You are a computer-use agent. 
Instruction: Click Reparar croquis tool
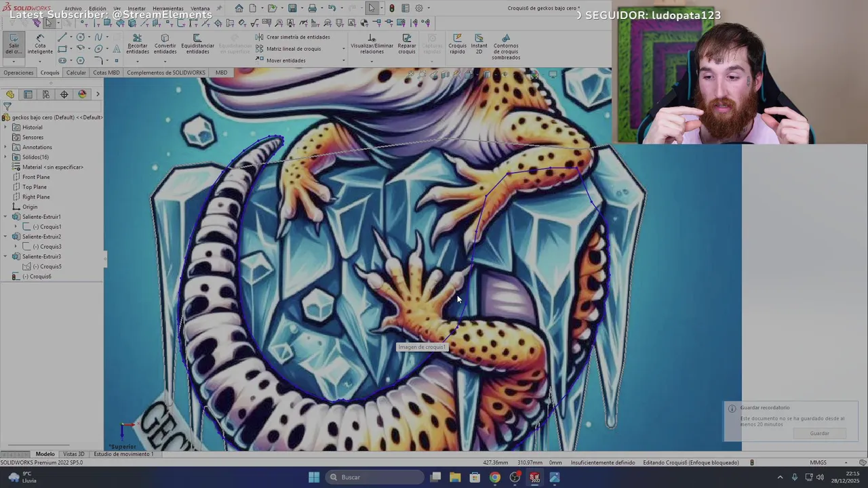[407, 44]
